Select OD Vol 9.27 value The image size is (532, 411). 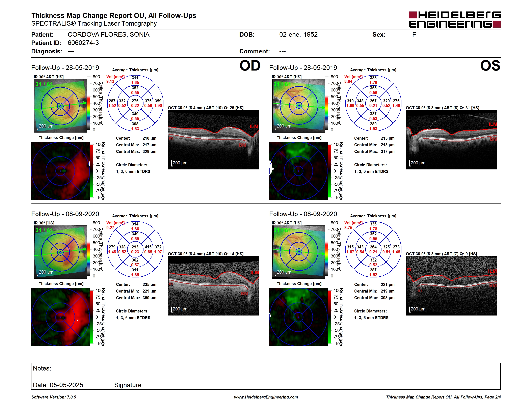coord(110,228)
